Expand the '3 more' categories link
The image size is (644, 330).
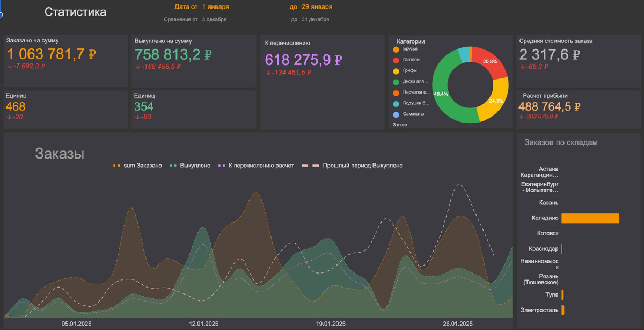(400, 125)
